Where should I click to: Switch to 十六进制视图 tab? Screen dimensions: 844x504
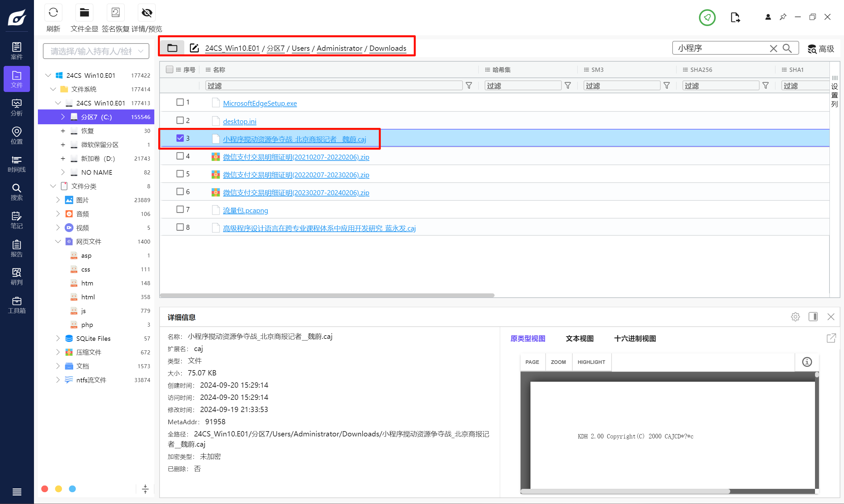(x=635, y=339)
